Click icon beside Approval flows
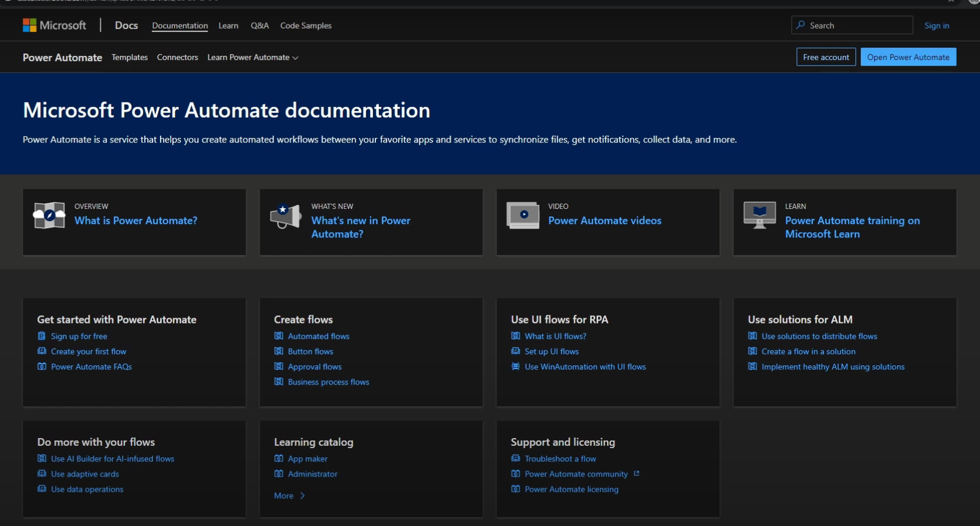 [x=279, y=366]
